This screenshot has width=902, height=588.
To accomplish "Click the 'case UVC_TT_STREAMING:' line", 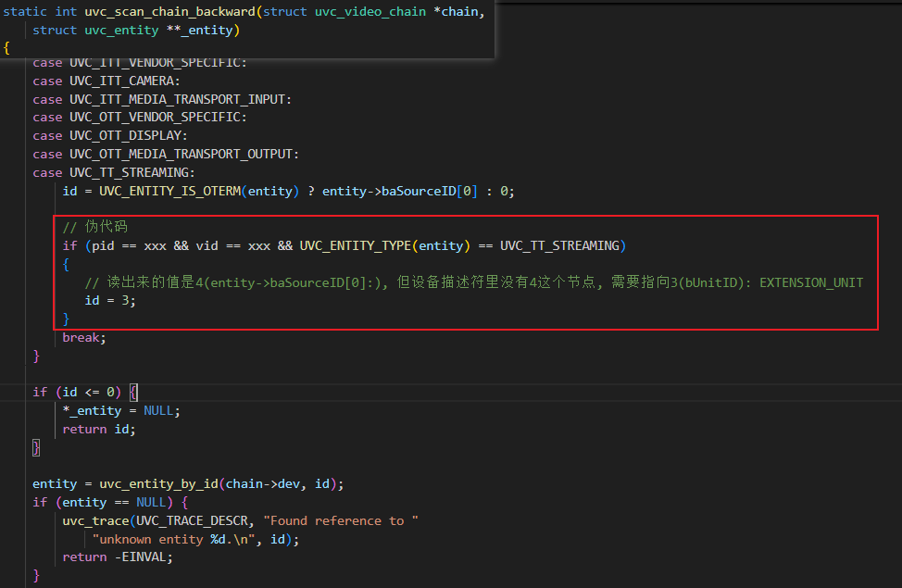I will [x=114, y=172].
